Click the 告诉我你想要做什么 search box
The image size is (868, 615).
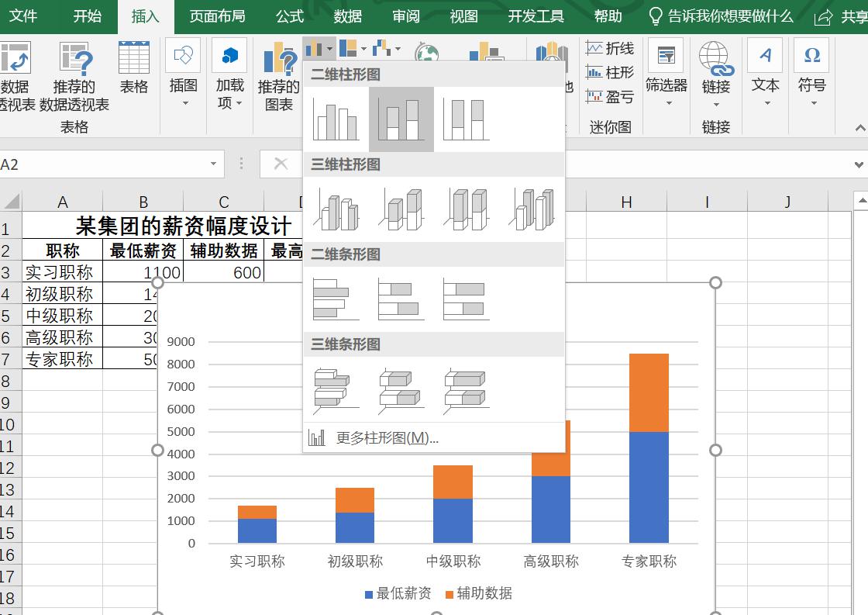click(x=721, y=16)
